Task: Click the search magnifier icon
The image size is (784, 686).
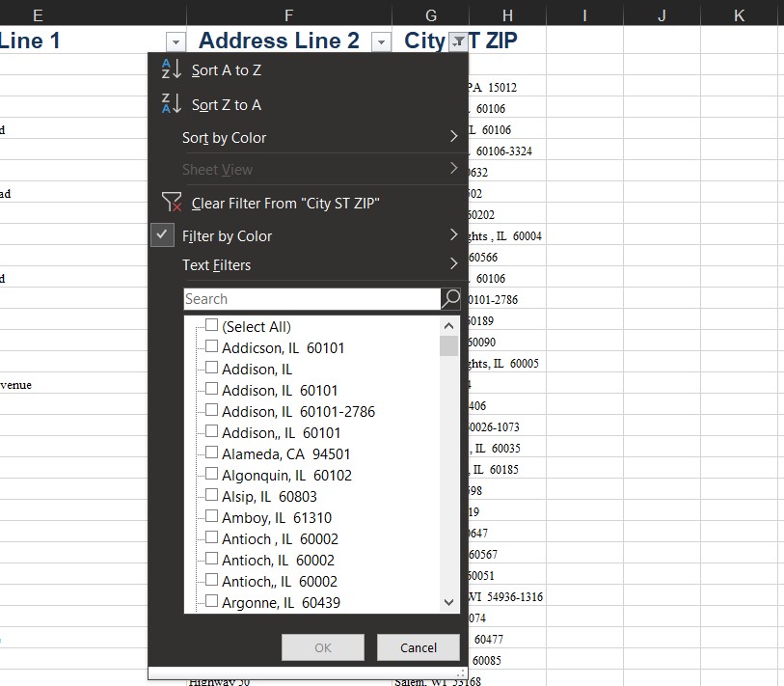Action: pos(450,299)
